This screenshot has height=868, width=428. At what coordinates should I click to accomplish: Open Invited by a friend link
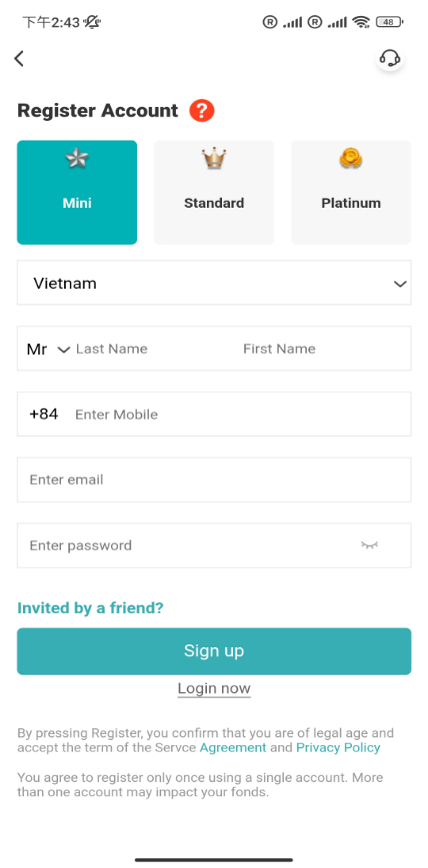[90, 608]
